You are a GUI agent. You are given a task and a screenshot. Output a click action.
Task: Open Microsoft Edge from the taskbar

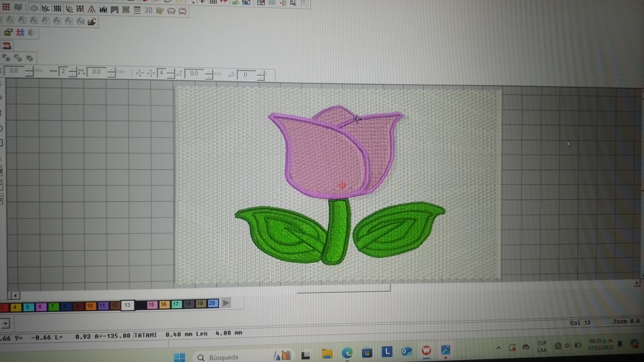tap(347, 353)
